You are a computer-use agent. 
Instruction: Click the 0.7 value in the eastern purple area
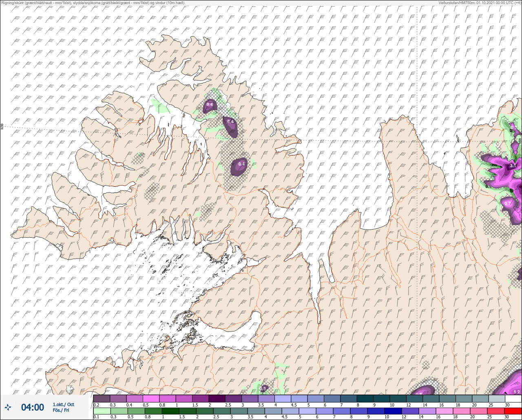[508, 203]
